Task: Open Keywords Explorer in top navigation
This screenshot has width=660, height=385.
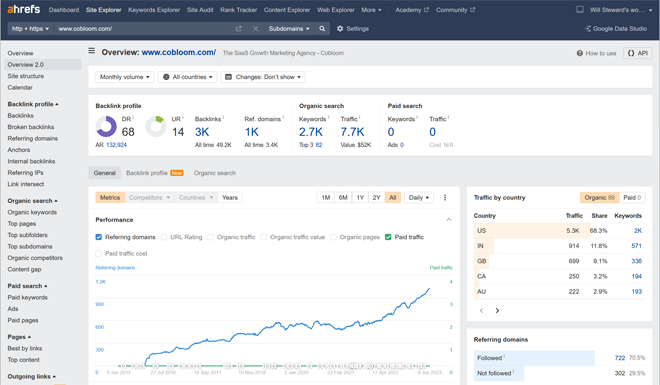Action: tap(154, 10)
